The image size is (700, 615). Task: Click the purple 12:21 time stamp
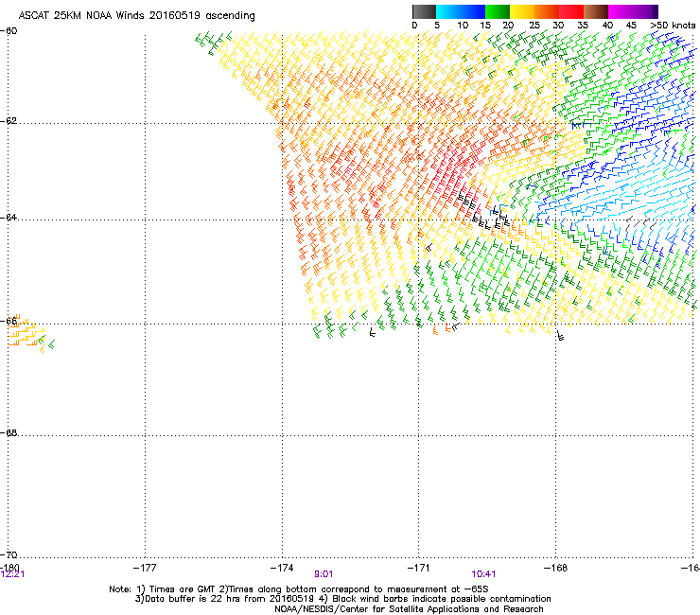tap(12, 574)
